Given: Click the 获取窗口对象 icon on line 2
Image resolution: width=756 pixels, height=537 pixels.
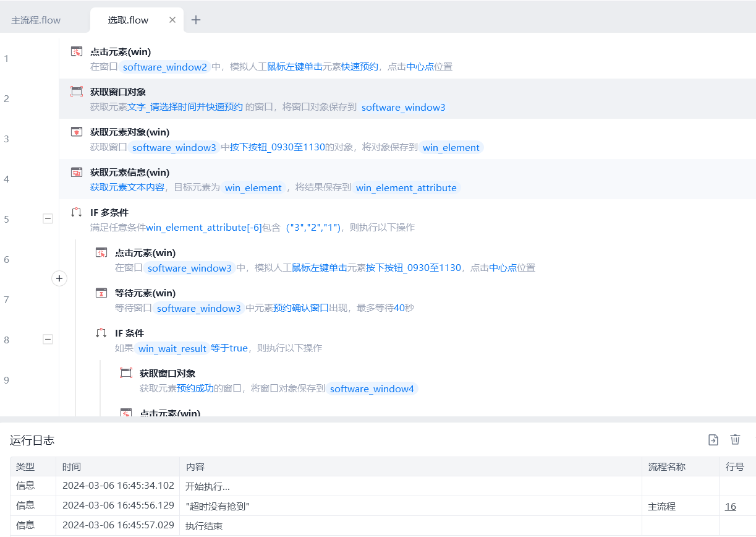Looking at the screenshot, I should point(77,92).
